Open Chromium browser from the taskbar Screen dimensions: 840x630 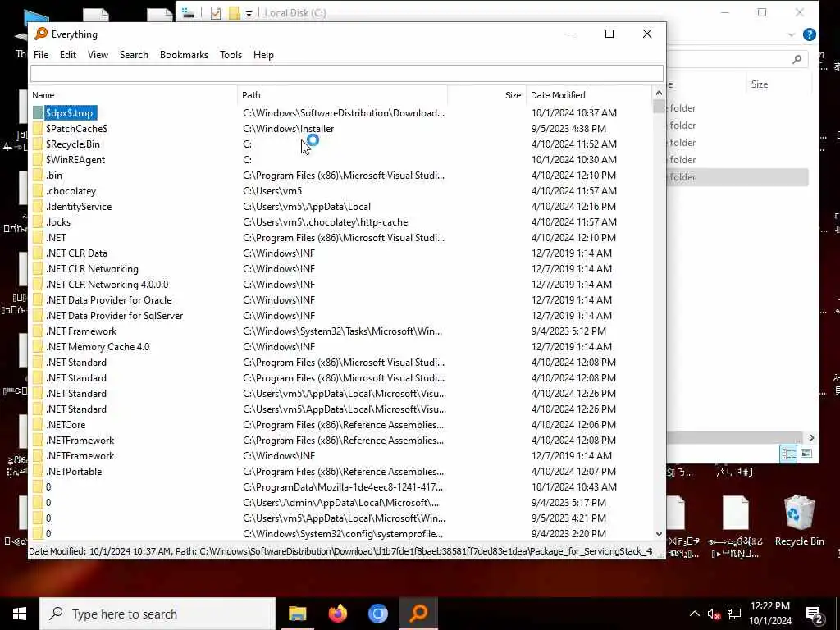[377, 614]
